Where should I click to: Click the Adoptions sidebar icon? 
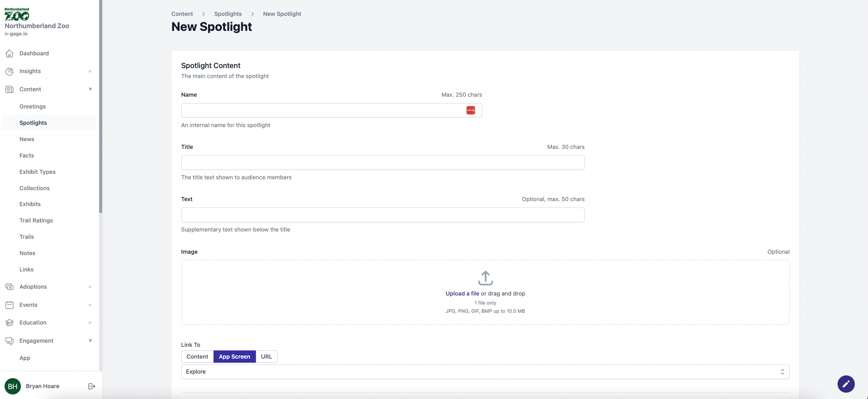[x=9, y=287]
